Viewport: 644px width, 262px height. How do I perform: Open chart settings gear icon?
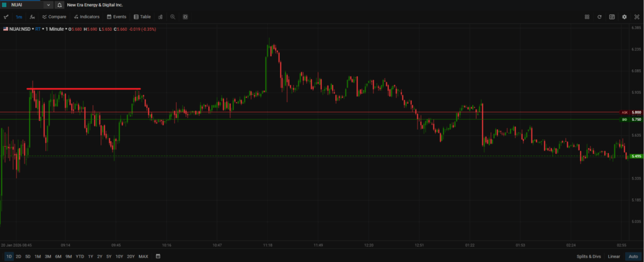pos(625,17)
